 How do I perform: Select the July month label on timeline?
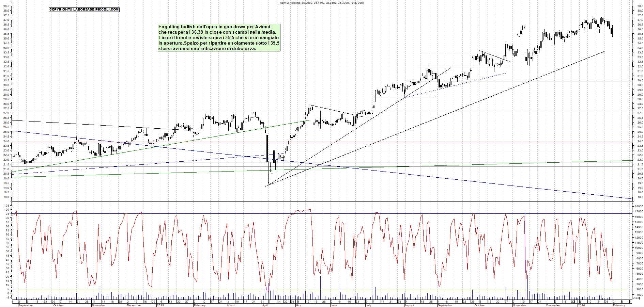(368, 305)
